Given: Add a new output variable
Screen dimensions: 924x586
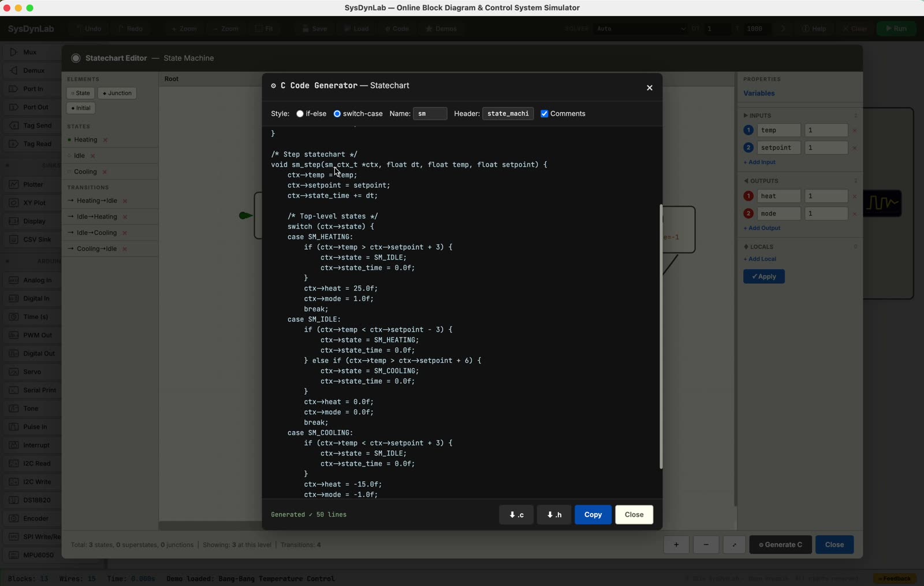Looking at the screenshot, I should (762, 228).
